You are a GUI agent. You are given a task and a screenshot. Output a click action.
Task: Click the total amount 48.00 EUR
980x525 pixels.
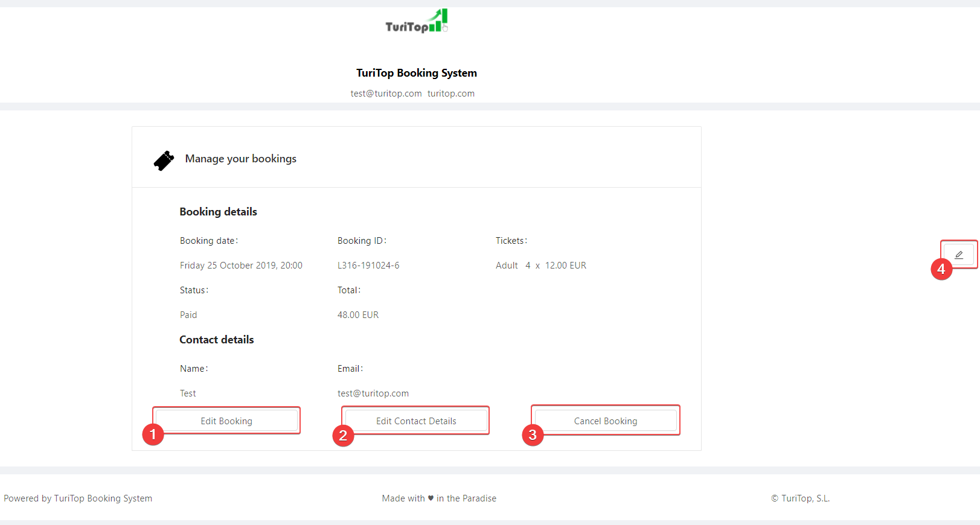click(x=358, y=315)
